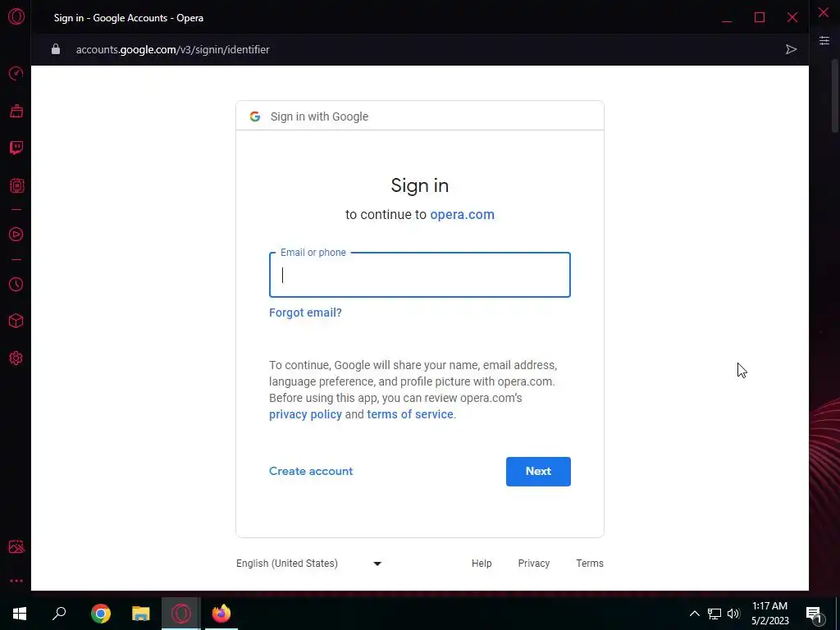Click the network icon in system tray

click(714, 614)
